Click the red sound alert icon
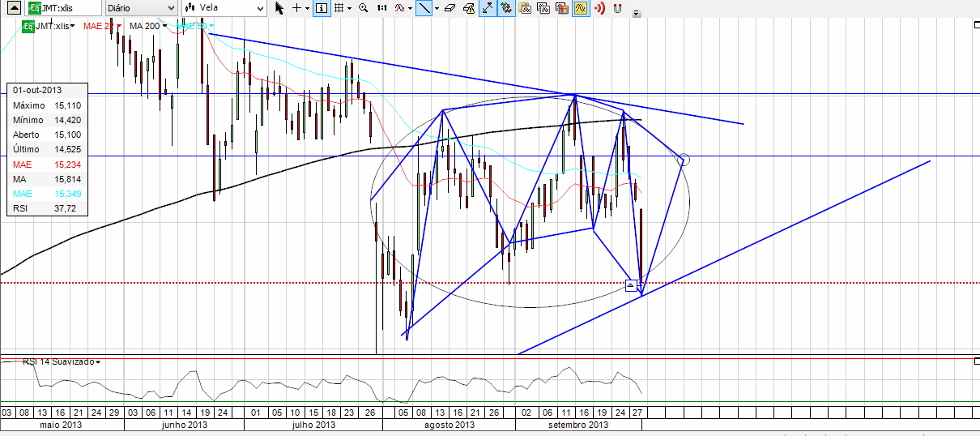Viewport: 980px width, 436px height. pos(599,8)
